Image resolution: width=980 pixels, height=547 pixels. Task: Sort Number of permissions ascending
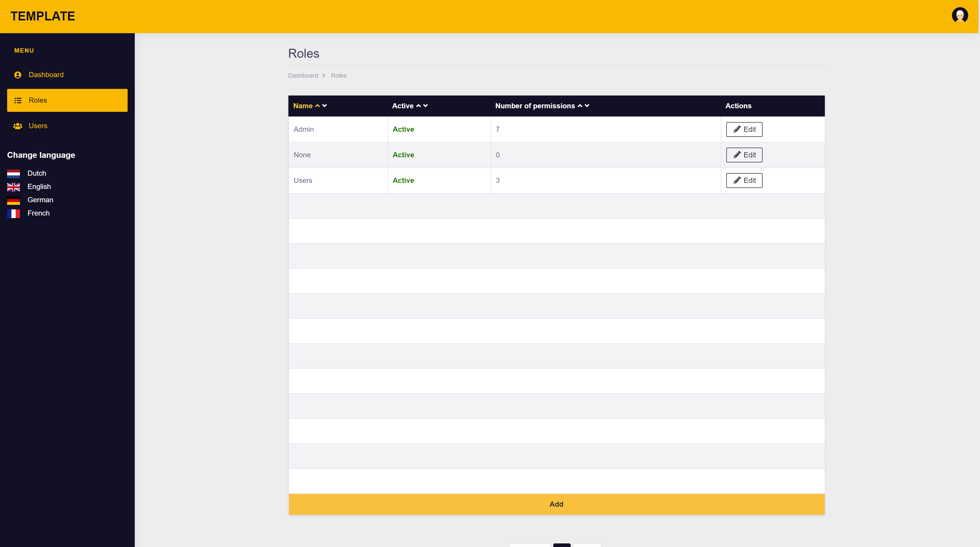[x=580, y=106]
